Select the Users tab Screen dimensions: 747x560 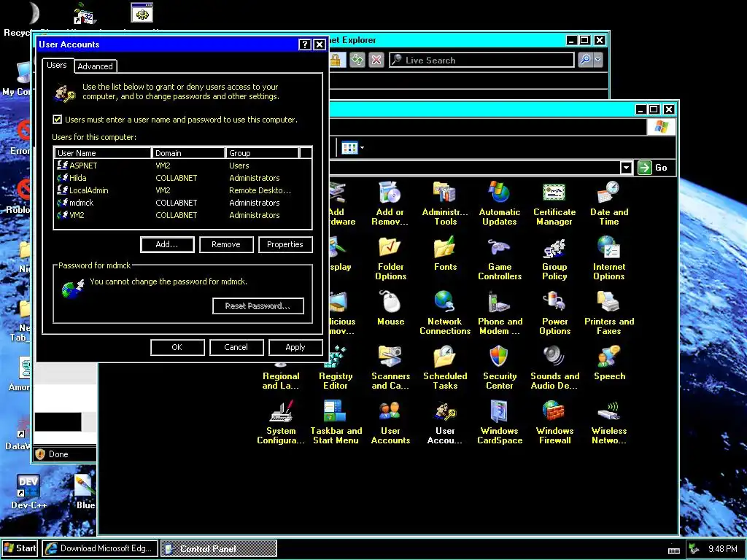click(57, 65)
